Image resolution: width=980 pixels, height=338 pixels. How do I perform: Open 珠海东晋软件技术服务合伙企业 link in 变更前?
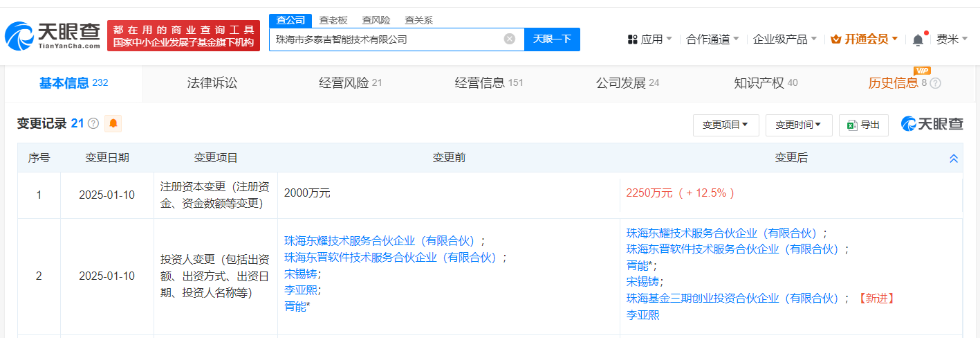click(x=393, y=258)
